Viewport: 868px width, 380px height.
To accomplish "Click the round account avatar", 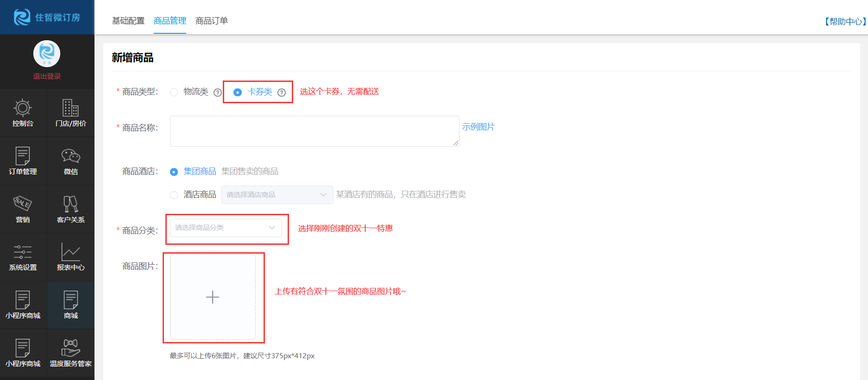I will click(x=47, y=54).
